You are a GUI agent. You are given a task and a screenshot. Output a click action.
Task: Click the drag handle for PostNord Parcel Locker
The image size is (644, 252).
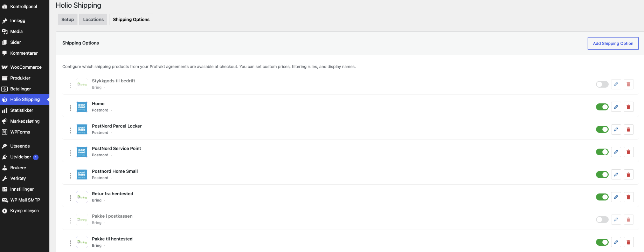(70, 130)
